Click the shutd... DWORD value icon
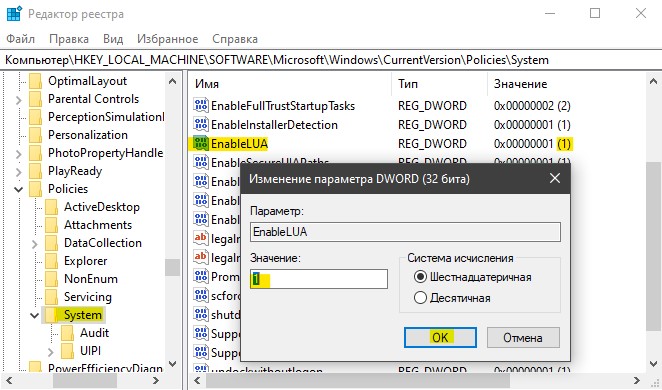This screenshot has width=662, height=390. point(201,314)
